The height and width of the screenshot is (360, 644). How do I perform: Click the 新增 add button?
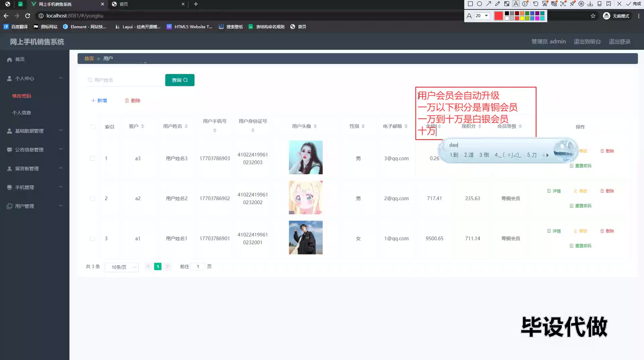(99, 100)
